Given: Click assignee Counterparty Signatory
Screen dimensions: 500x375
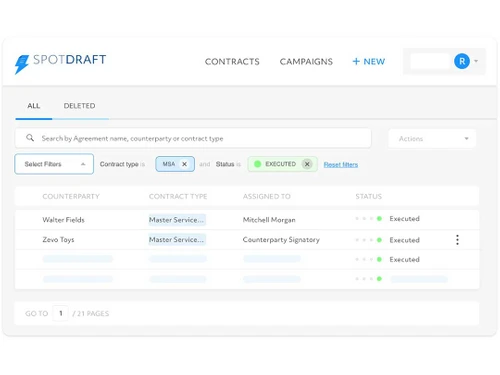Looking at the screenshot, I should point(281,240).
